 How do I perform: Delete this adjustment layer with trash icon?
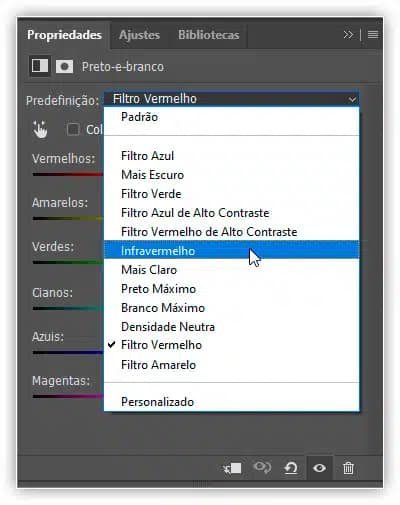click(348, 468)
